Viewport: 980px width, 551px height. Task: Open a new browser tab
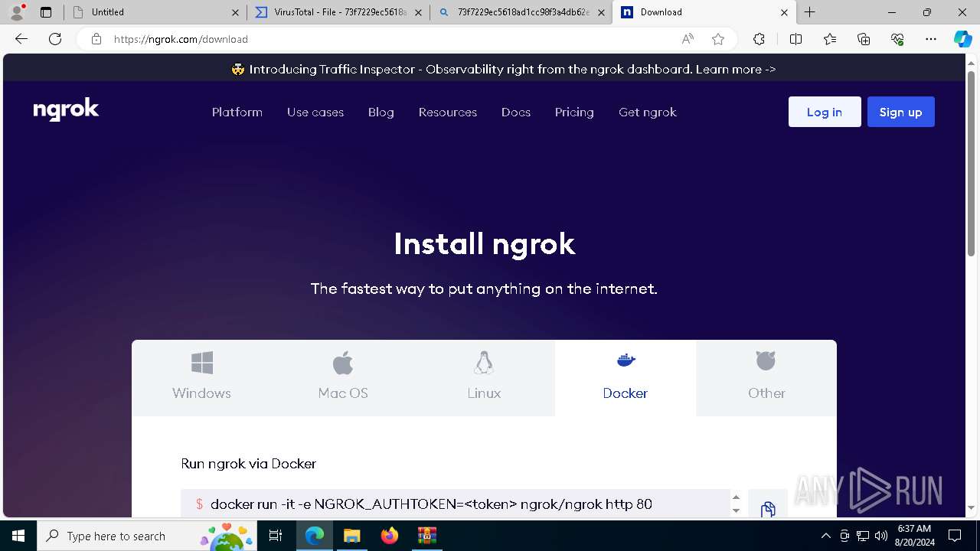coord(810,12)
